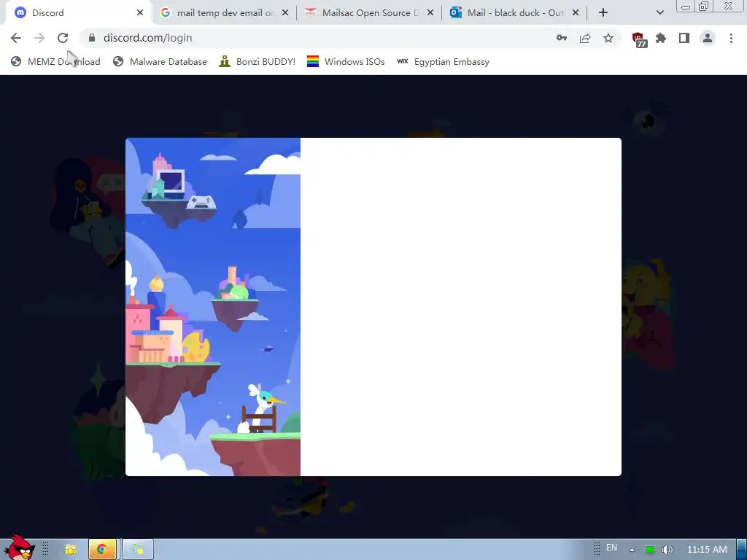Click the show desktop strip
The width and height of the screenshot is (747, 560).
pos(742,550)
